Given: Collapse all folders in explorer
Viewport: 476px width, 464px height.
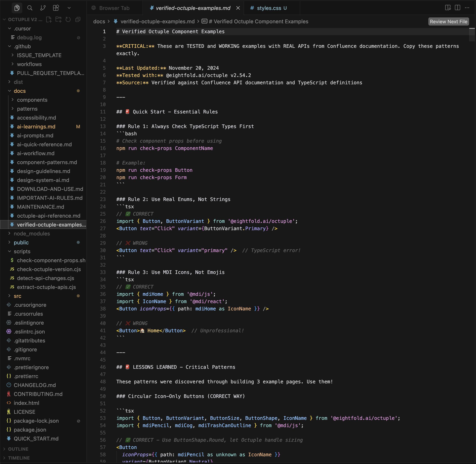Looking at the screenshot, I should 78,19.
